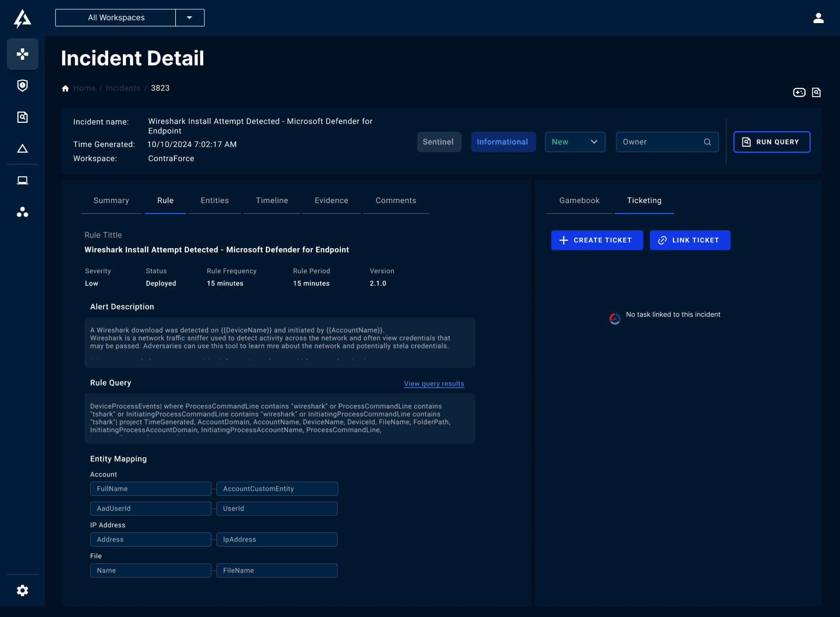
Task: Expand the All Workspaces dropdown arrow
Action: (190, 18)
